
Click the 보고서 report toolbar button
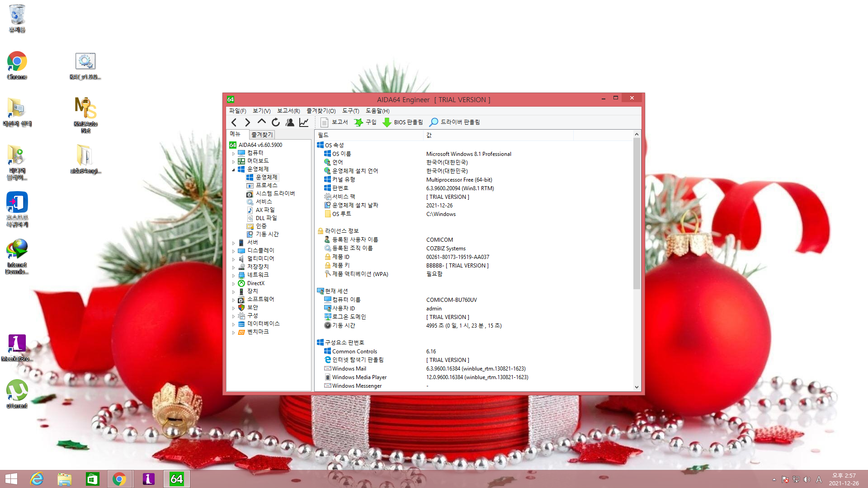[x=334, y=122]
